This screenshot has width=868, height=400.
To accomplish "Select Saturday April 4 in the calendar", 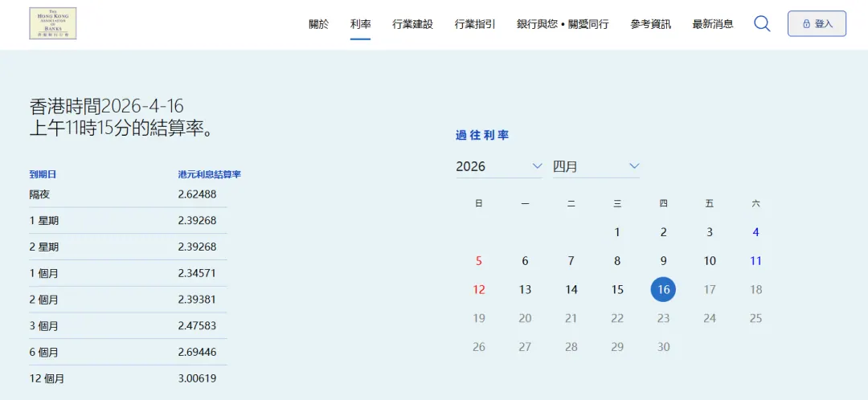I will click(x=755, y=232).
